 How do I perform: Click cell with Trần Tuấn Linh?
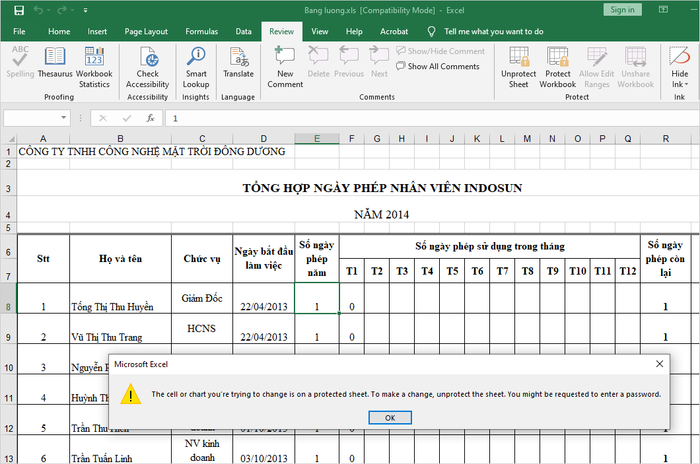(x=120, y=450)
